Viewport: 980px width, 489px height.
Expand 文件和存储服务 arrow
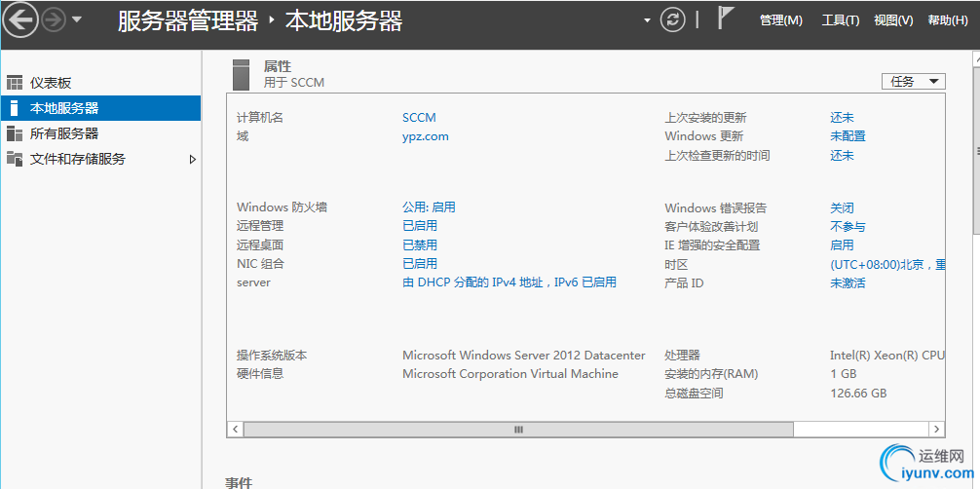click(x=193, y=160)
